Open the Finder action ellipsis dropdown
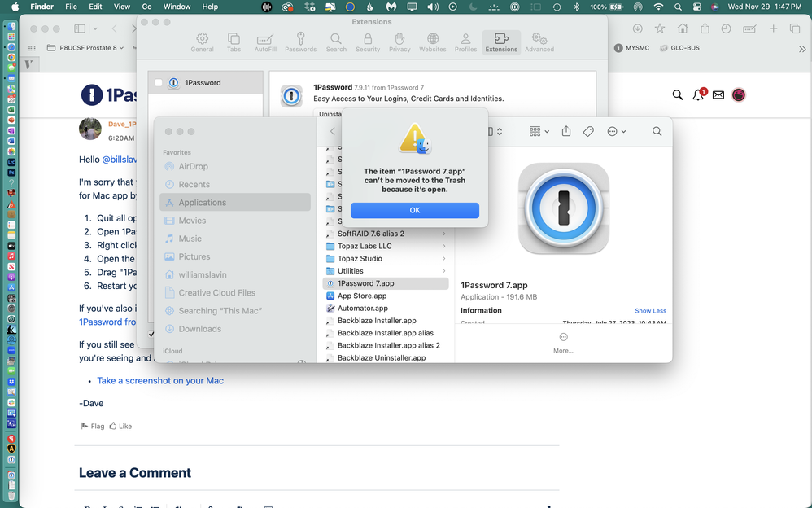Viewport: 812px width, 508px height. click(616, 131)
